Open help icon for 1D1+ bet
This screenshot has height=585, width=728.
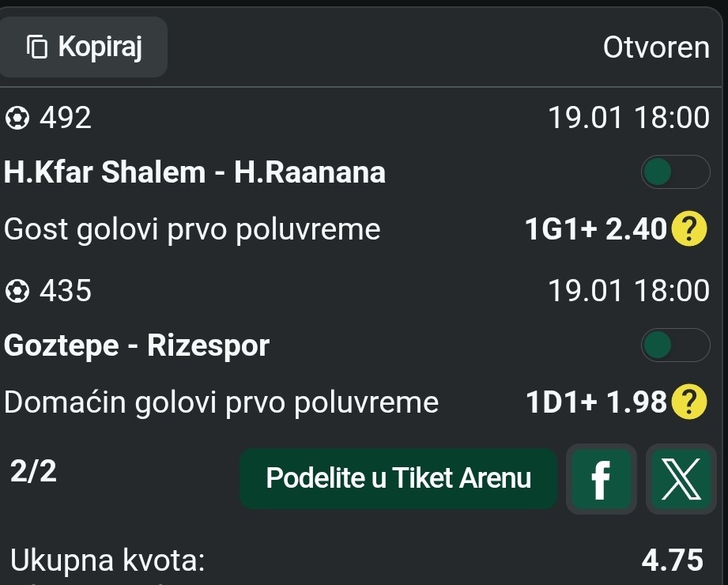pos(688,403)
